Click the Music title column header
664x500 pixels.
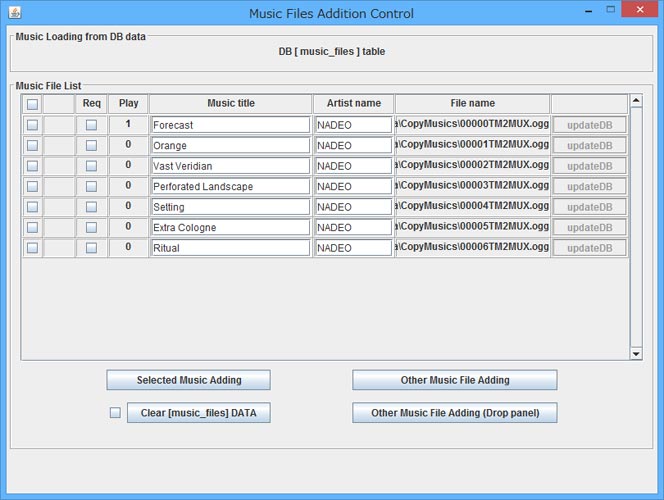pos(230,103)
